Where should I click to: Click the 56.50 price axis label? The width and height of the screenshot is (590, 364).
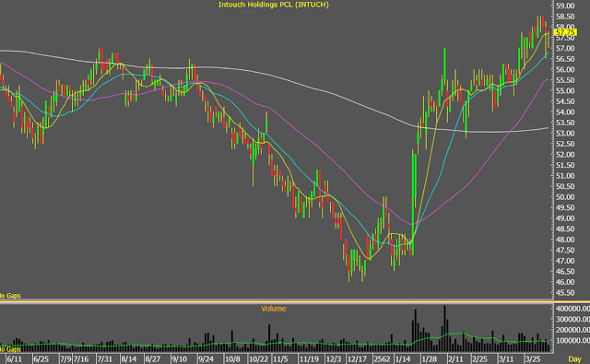tap(565, 59)
